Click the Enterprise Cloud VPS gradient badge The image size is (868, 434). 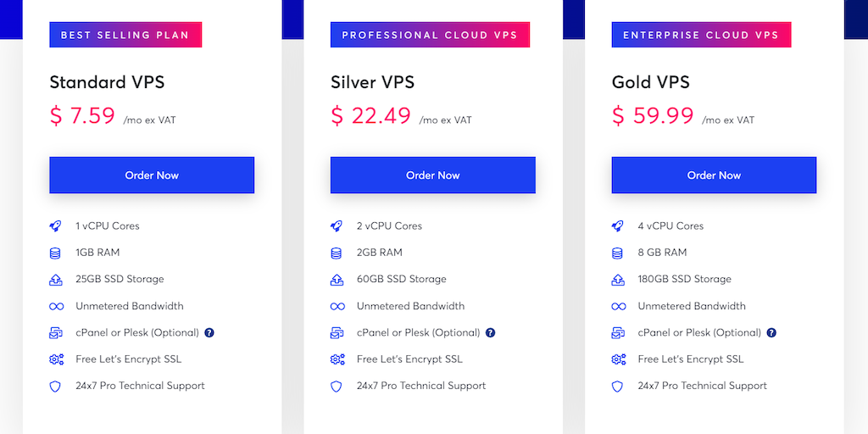(x=701, y=36)
